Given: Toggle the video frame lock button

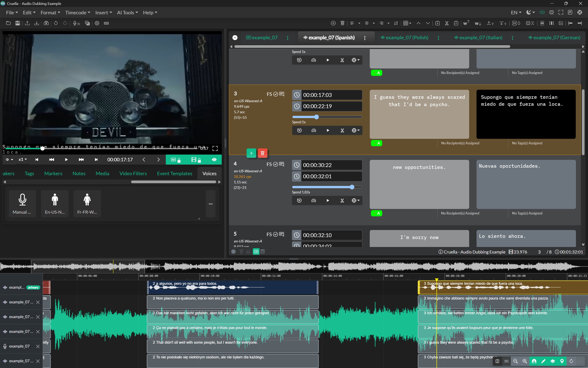Looking at the screenshot, I should pos(196,160).
